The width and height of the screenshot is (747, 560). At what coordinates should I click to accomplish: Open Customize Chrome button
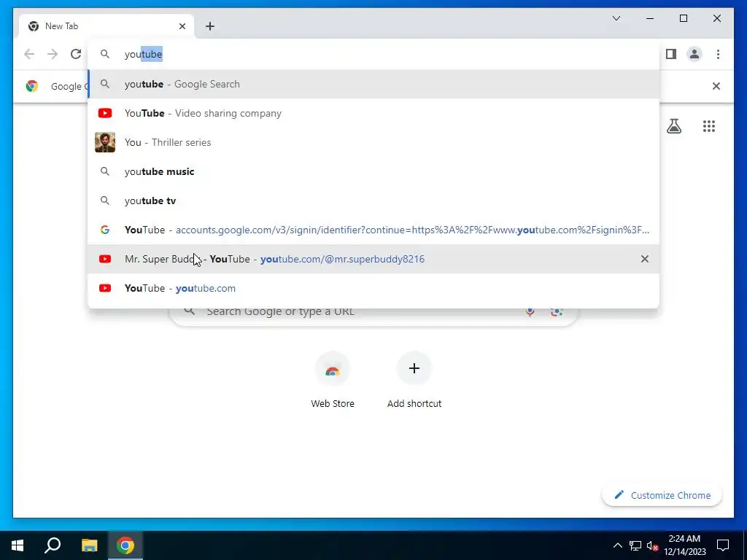coord(662,495)
